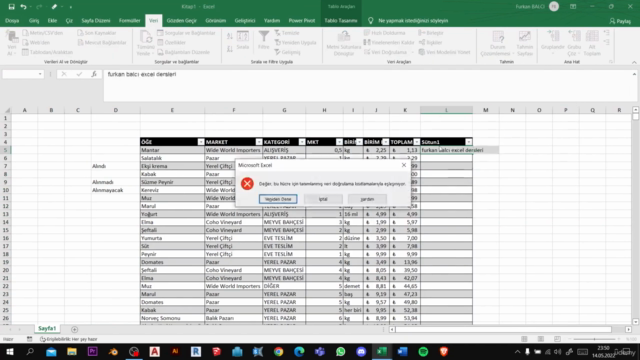Switch to Tablo Tasarımı tab

pos(340,21)
